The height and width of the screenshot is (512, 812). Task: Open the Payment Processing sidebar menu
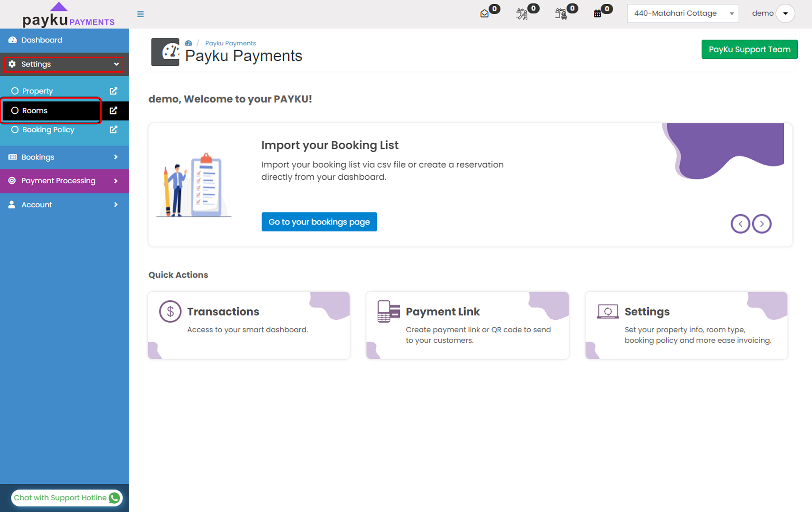click(64, 181)
